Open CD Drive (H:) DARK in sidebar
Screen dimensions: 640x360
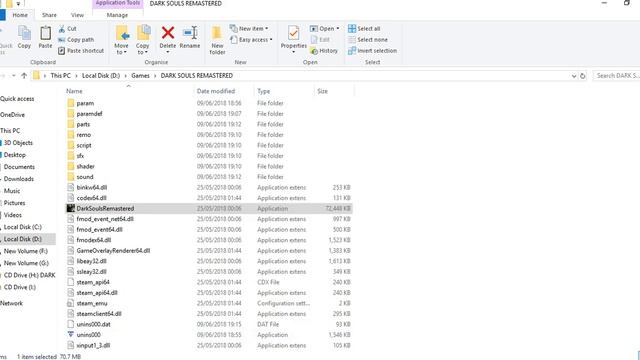click(29, 275)
